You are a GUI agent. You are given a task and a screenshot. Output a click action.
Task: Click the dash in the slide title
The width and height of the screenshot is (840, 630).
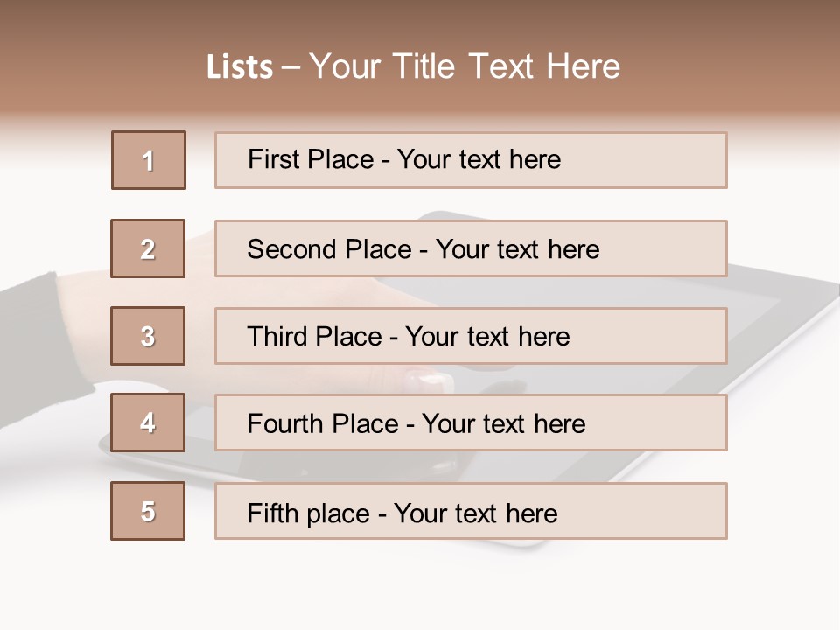coord(291,67)
